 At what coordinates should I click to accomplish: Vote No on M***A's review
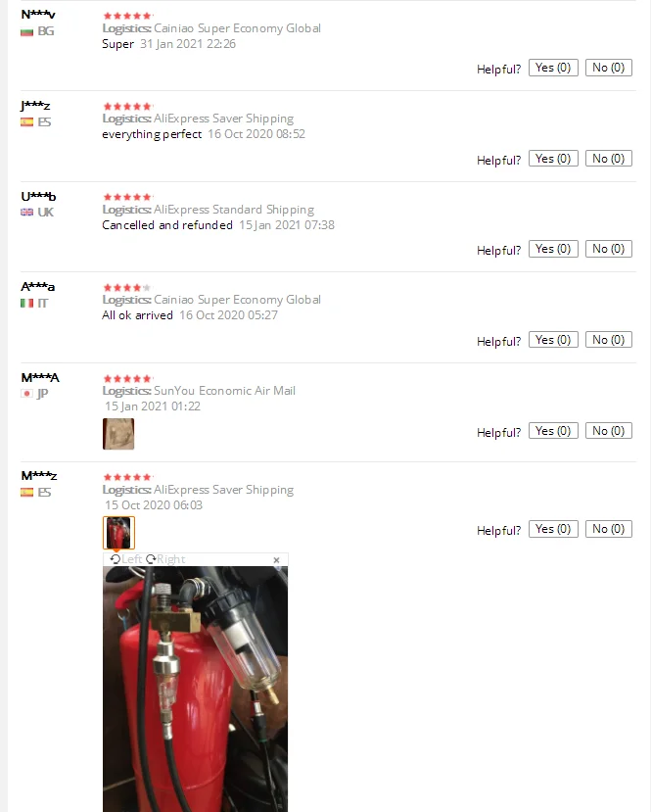pyautogui.click(x=609, y=431)
